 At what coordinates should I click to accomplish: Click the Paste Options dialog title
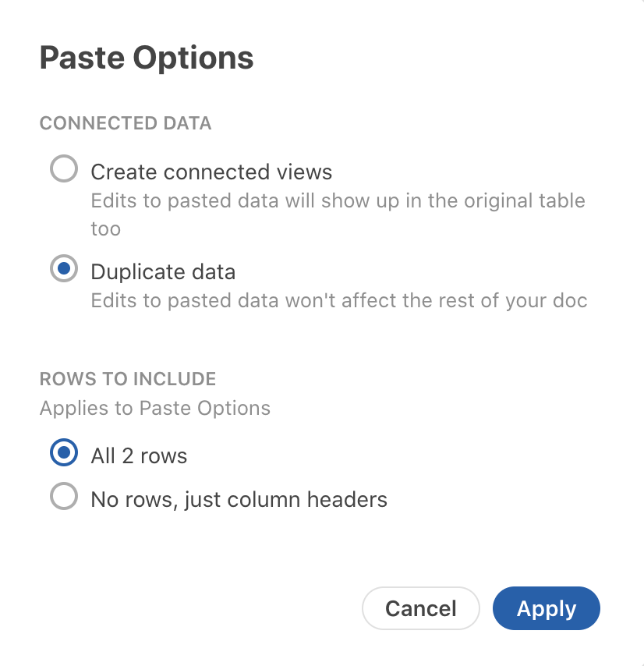pos(147,58)
